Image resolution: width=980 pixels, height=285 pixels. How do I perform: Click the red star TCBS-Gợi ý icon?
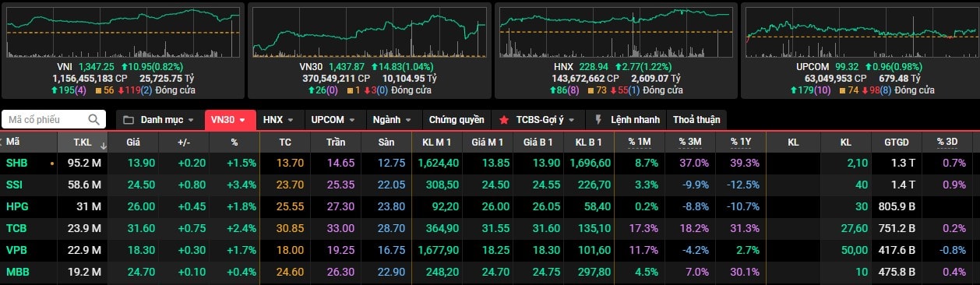(x=504, y=120)
